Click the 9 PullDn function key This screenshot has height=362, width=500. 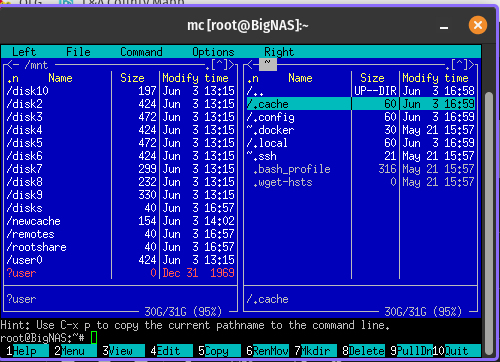point(411,351)
